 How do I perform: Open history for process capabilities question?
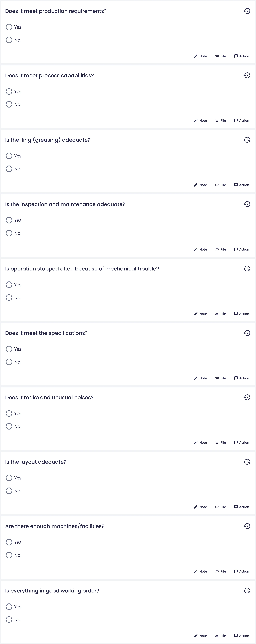point(247,75)
